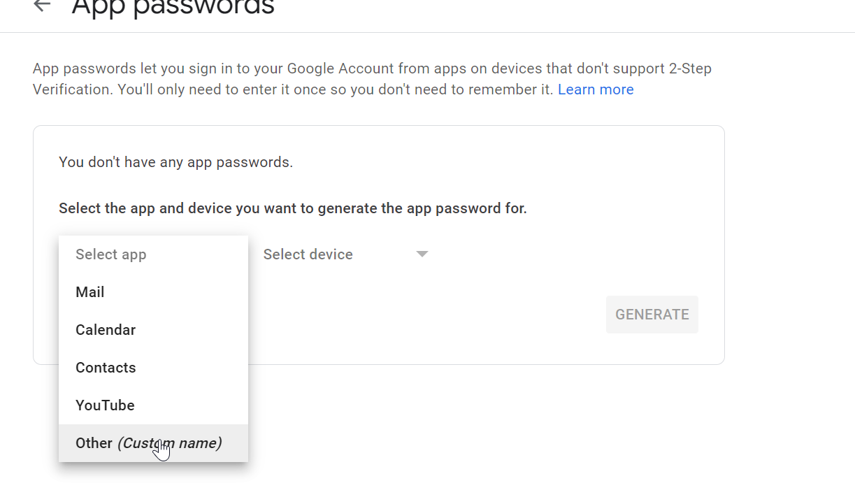
Task: Dismiss the menu by clicking below the card
Action: click(489, 433)
